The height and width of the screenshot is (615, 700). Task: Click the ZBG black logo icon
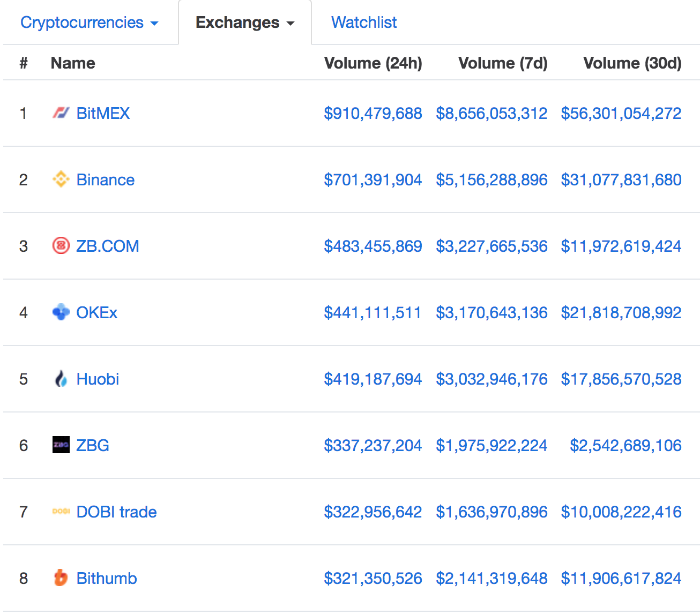(61, 445)
